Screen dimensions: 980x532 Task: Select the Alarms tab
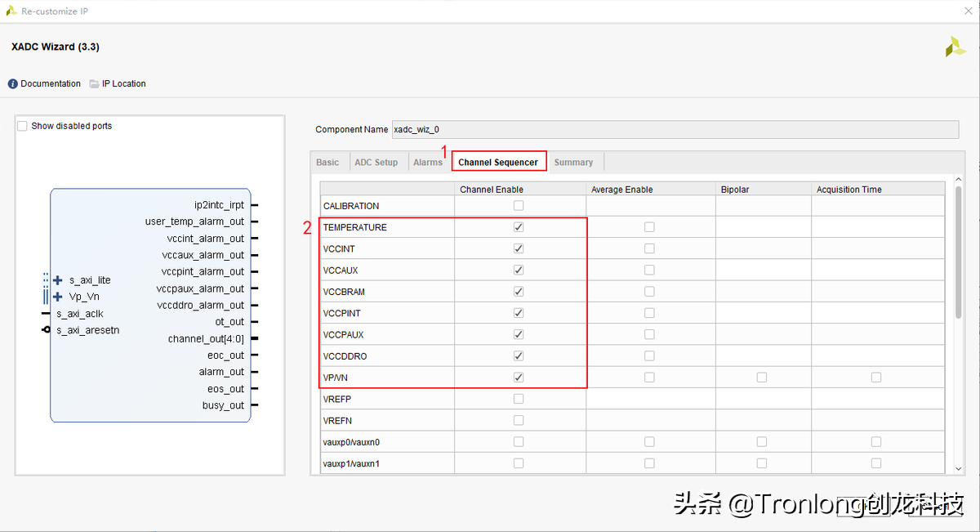click(x=428, y=161)
